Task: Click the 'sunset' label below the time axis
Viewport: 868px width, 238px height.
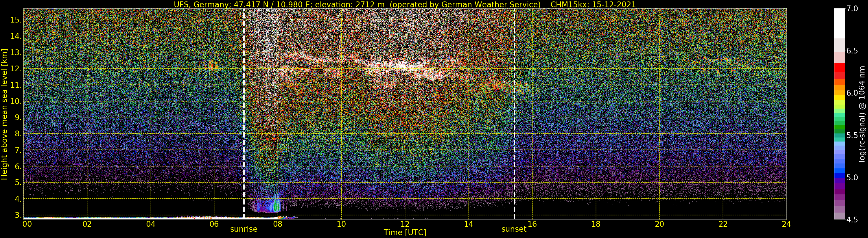Action: click(x=514, y=229)
